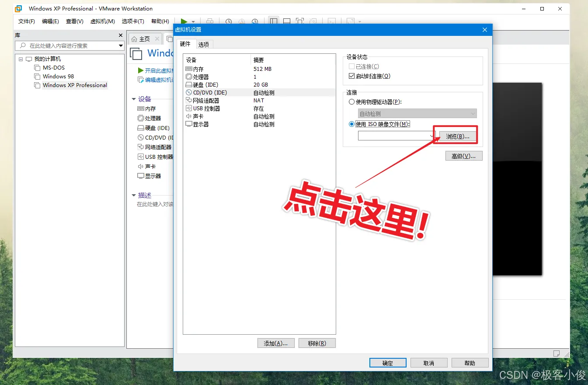Click the take snapshot clock toolbar icon

(229, 21)
